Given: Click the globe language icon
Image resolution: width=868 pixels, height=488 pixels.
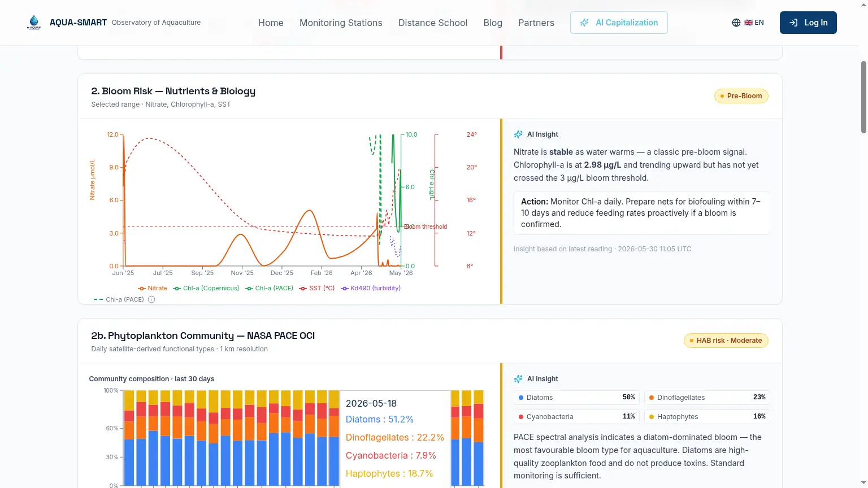Looking at the screenshot, I should (x=736, y=23).
